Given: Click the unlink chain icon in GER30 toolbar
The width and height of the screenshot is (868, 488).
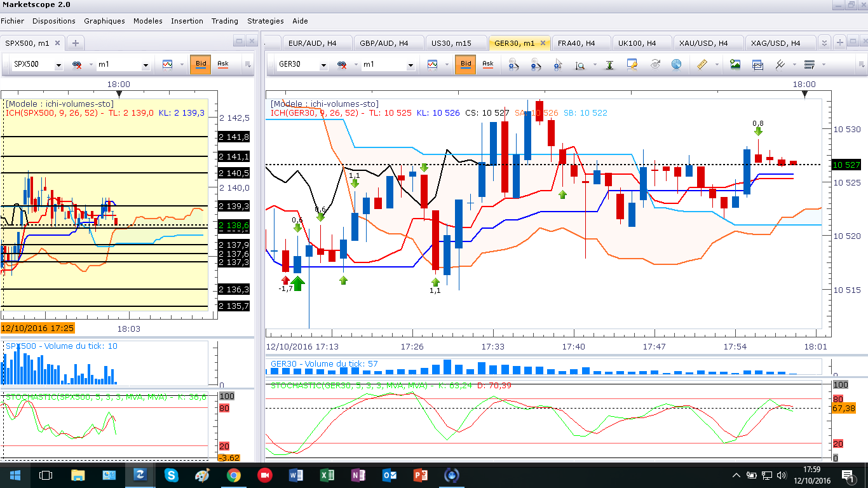Looking at the screenshot, I should pos(341,65).
